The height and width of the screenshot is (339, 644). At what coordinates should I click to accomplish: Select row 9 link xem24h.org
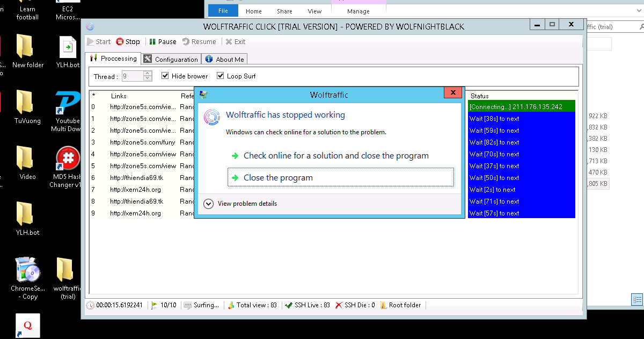coord(135,213)
